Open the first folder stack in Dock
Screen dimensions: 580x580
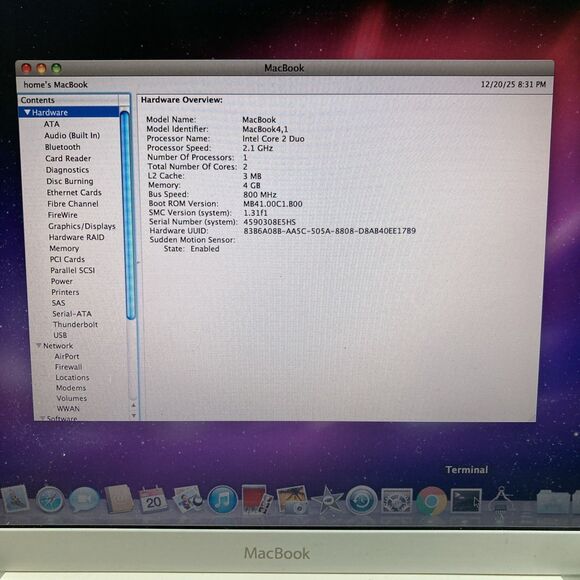[552, 501]
